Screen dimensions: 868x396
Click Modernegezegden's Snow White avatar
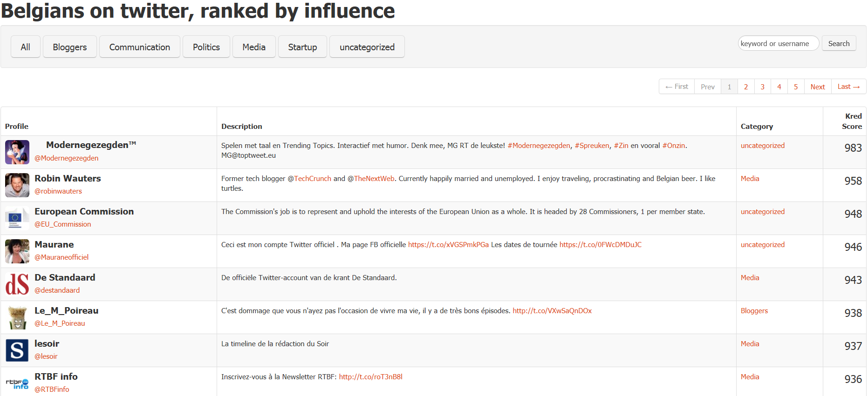tap(17, 152)
